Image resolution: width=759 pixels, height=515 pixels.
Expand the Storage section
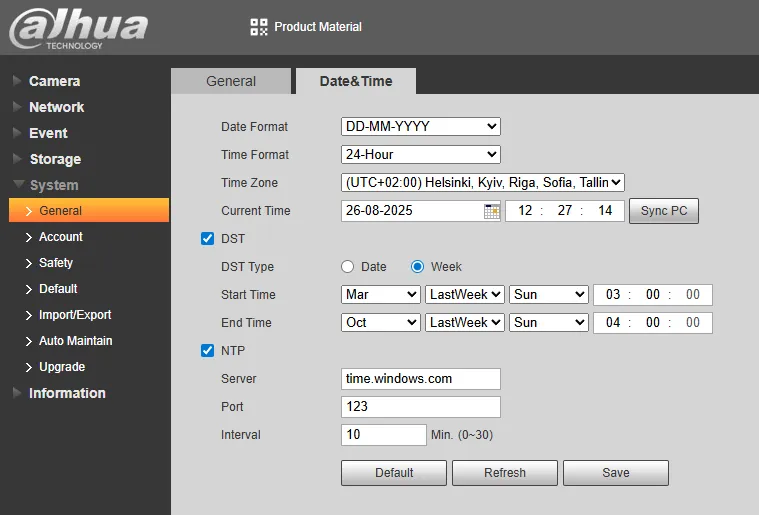coord(55,159)
